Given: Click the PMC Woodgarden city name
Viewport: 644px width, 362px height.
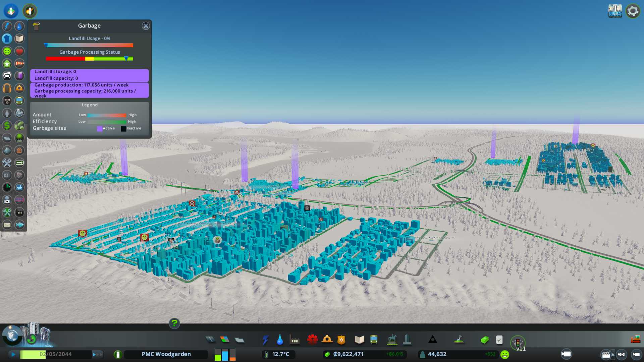Looking at the screenshot, I should pos(166,354).
